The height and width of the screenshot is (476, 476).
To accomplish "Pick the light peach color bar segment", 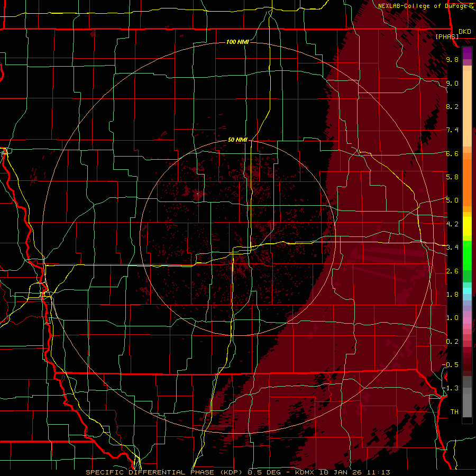I will click(467, 109).
